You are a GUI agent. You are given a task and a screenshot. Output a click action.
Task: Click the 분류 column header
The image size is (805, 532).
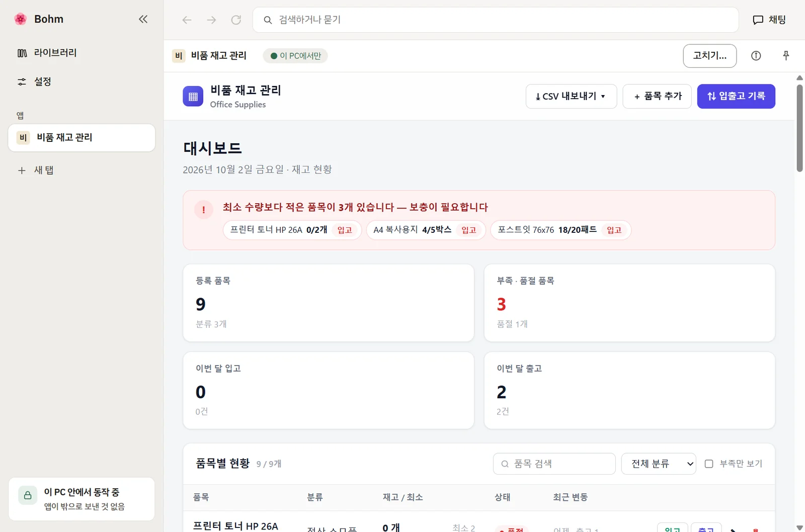pos(315,497)
